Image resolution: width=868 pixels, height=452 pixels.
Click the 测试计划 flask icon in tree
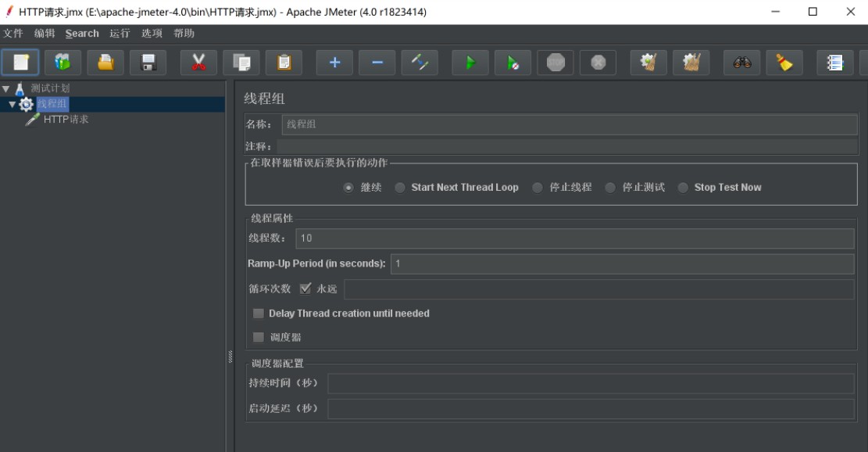pyautogui.click(x=20, y=88)
